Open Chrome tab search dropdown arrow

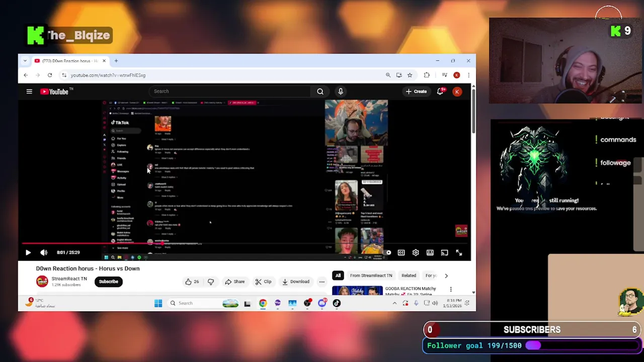click(x=25, y=61)
